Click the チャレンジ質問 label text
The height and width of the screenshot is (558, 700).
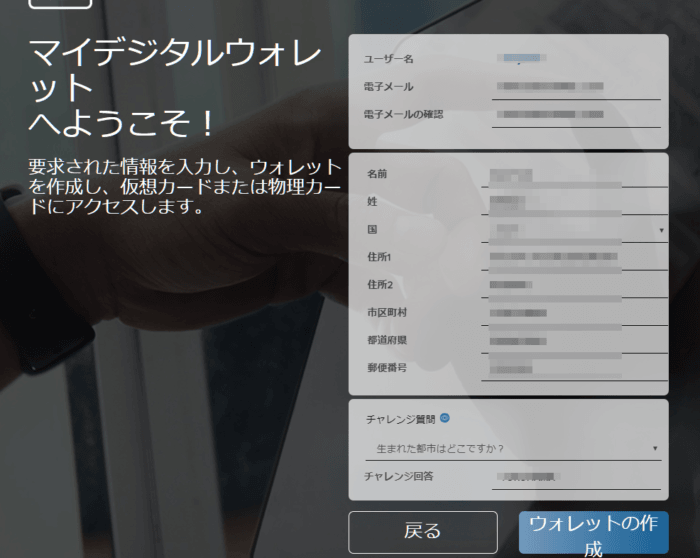(x=400, y=420)
